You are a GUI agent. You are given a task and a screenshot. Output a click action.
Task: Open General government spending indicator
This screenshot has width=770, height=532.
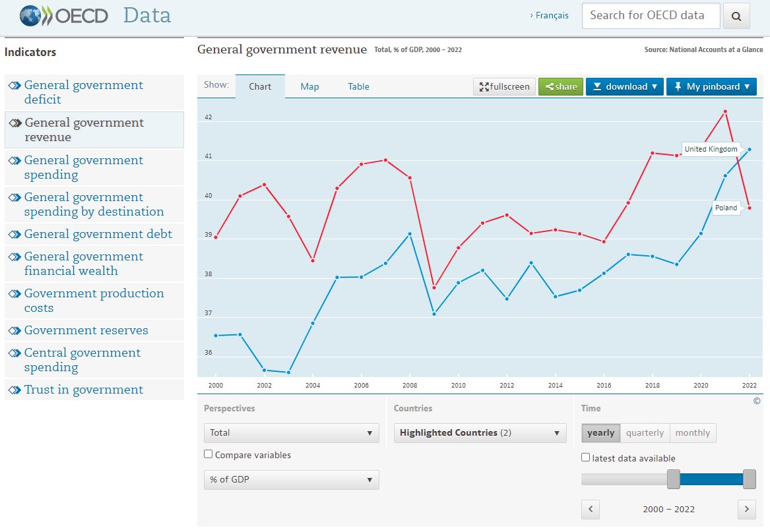[84, 167]
